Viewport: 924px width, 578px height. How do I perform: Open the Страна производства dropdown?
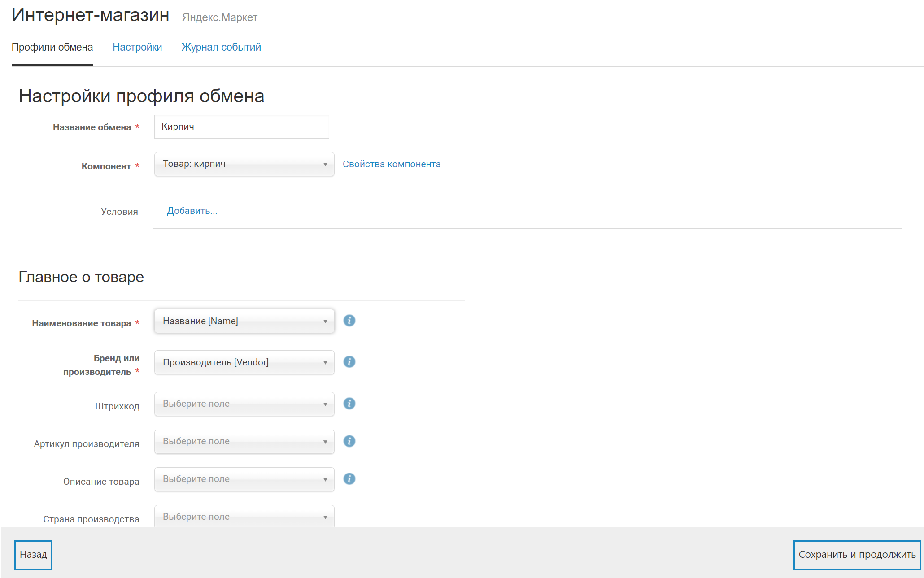click(244, 517)
